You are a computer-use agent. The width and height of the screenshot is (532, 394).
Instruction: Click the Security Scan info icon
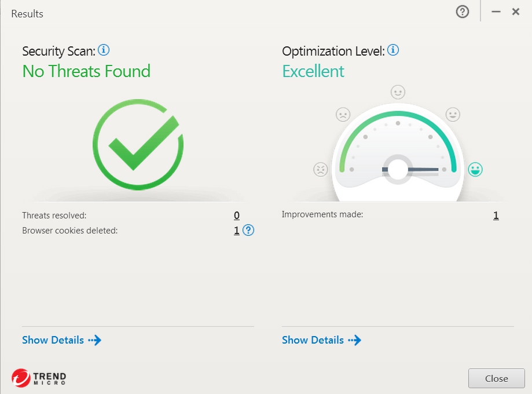coord(104,50)
